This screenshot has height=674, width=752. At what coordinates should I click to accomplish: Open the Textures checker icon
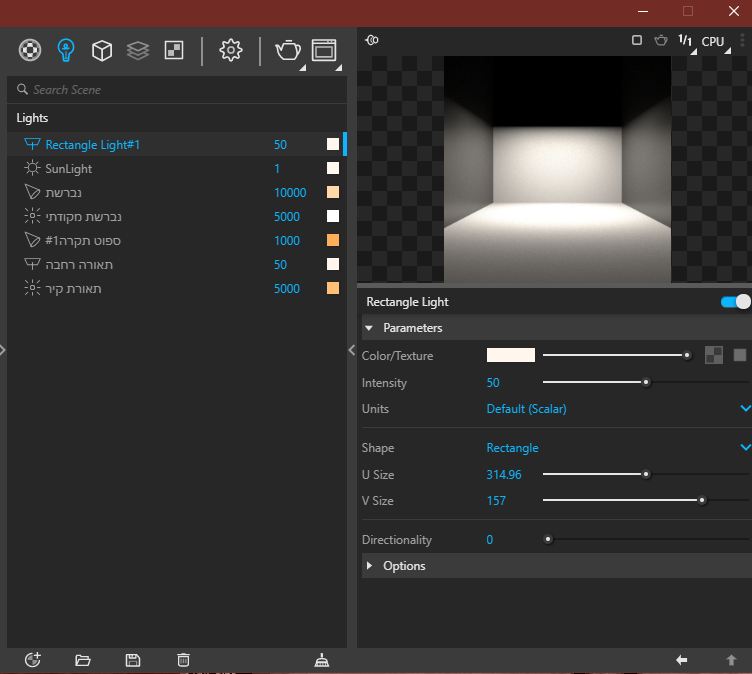tap(173, 49)
